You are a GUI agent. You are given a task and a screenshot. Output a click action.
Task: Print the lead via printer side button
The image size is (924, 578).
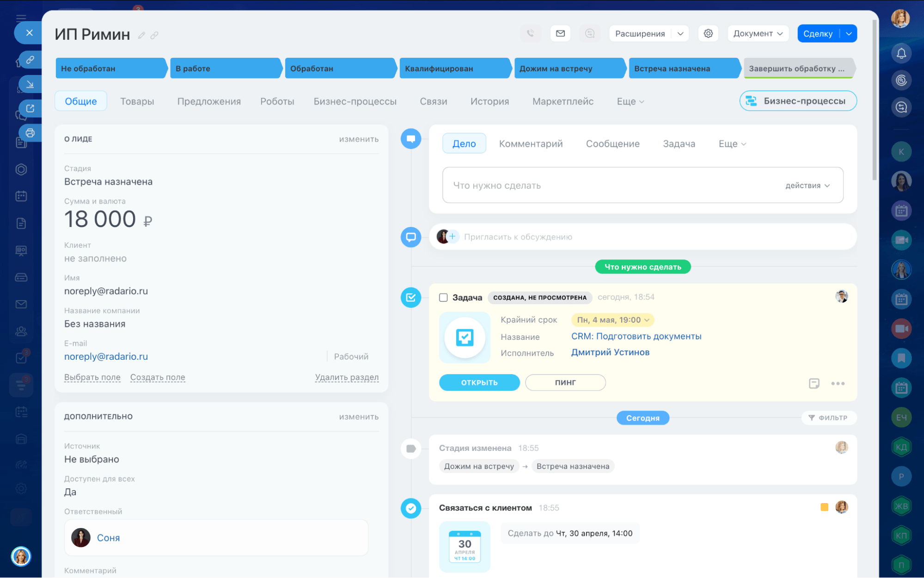coord(30,133)
